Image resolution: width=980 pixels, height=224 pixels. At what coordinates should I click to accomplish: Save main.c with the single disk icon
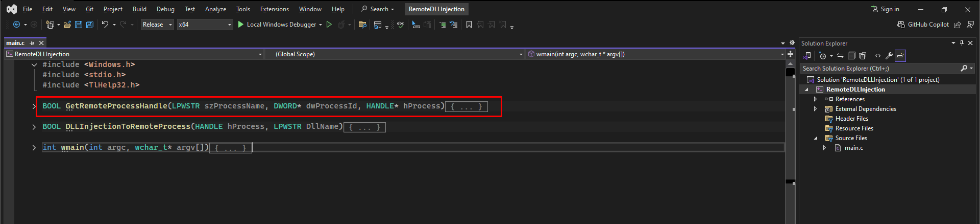pos(79,25)
